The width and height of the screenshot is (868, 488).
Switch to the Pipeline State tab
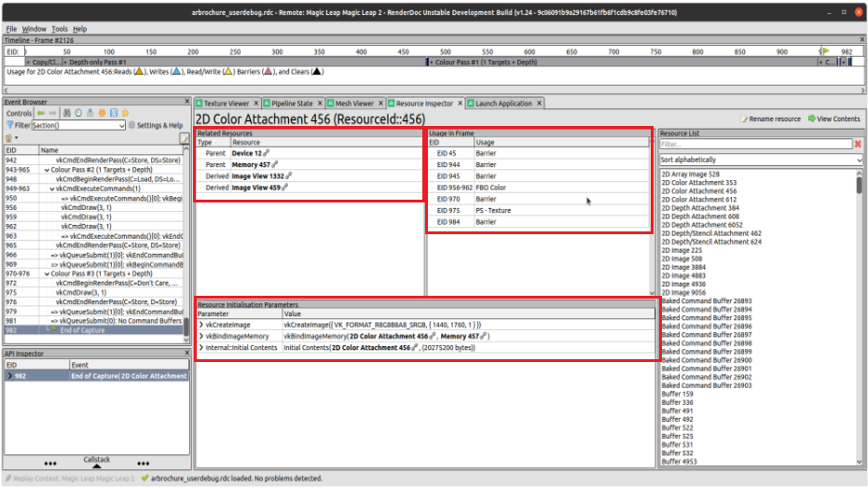[x=292, y=104]
